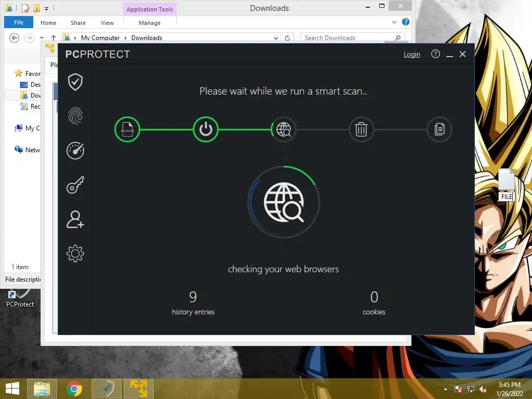
Task: Refresh the Downloads folder view
Action: point(287,38)
